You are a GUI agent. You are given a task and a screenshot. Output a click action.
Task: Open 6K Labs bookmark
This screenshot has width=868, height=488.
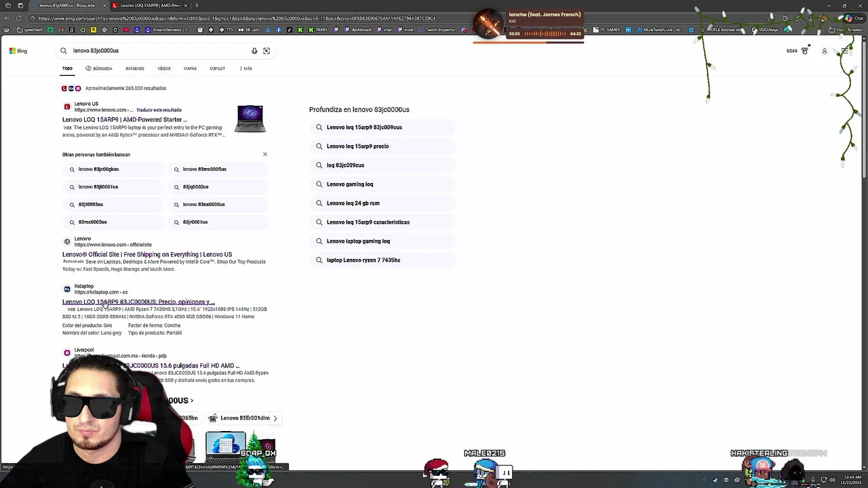(248, 30)
